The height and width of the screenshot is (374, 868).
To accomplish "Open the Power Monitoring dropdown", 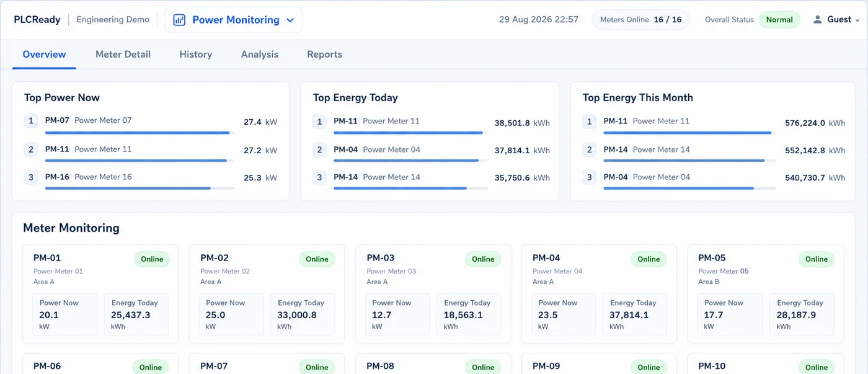I will (234, 20).
